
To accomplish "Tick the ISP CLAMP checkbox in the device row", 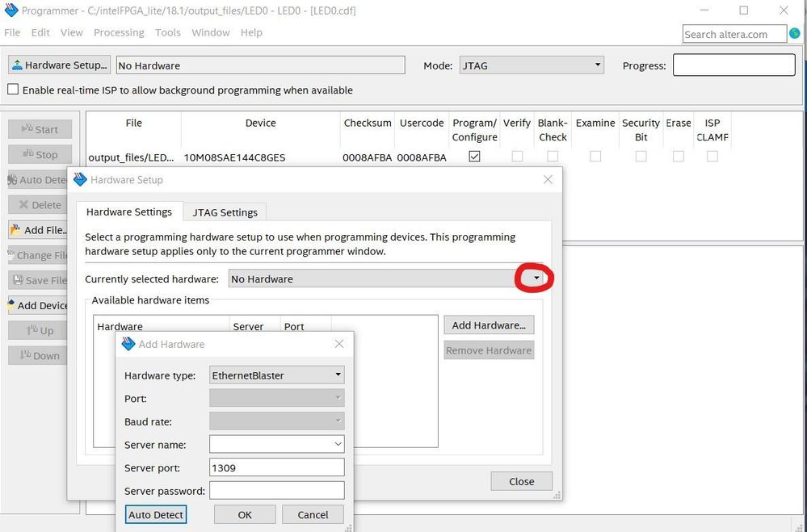I will point(712,156).
